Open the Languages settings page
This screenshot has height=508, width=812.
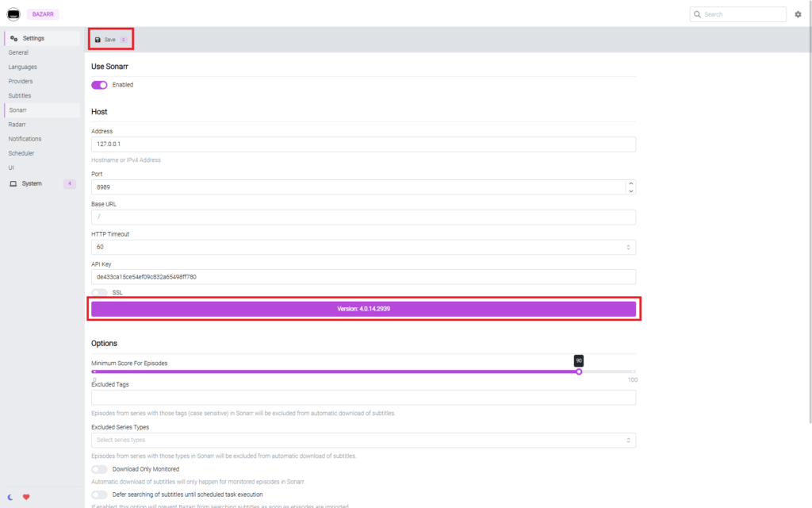(43, 67)
